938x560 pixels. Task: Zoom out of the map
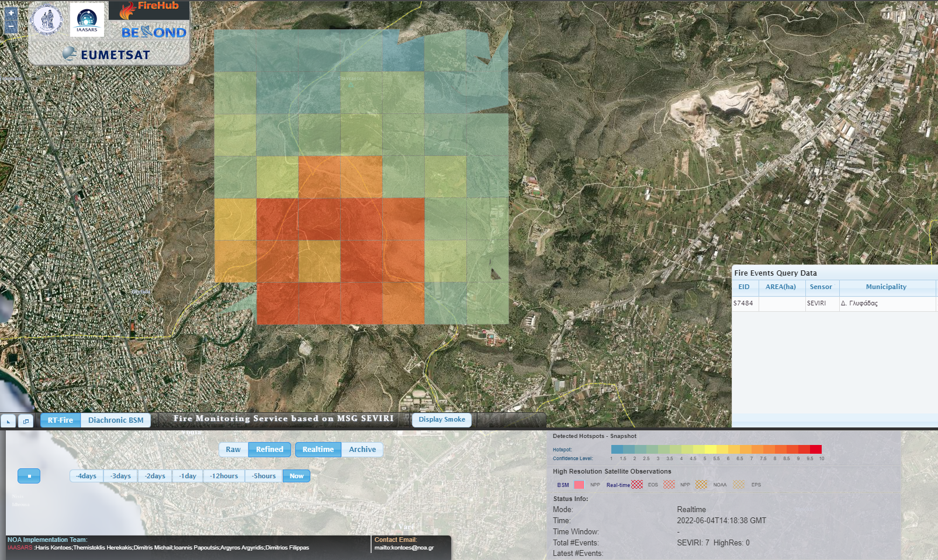tap(11, 26)
